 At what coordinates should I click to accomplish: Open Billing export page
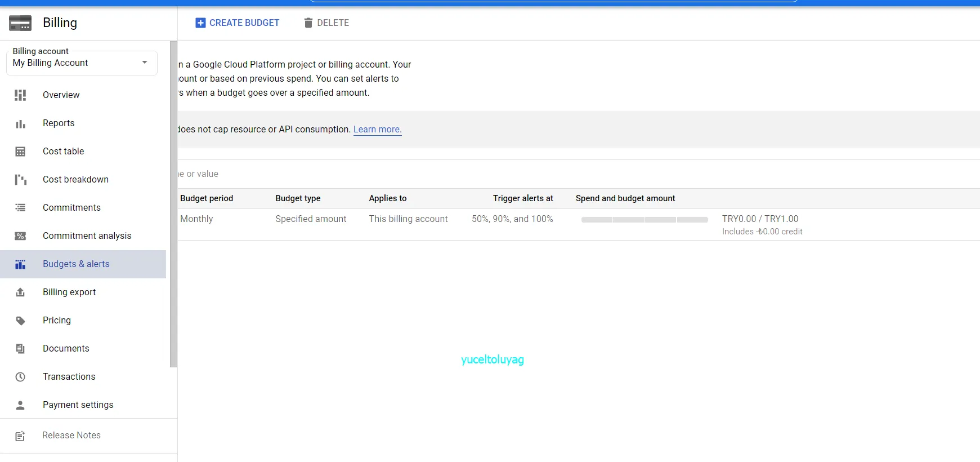point(83,292)
